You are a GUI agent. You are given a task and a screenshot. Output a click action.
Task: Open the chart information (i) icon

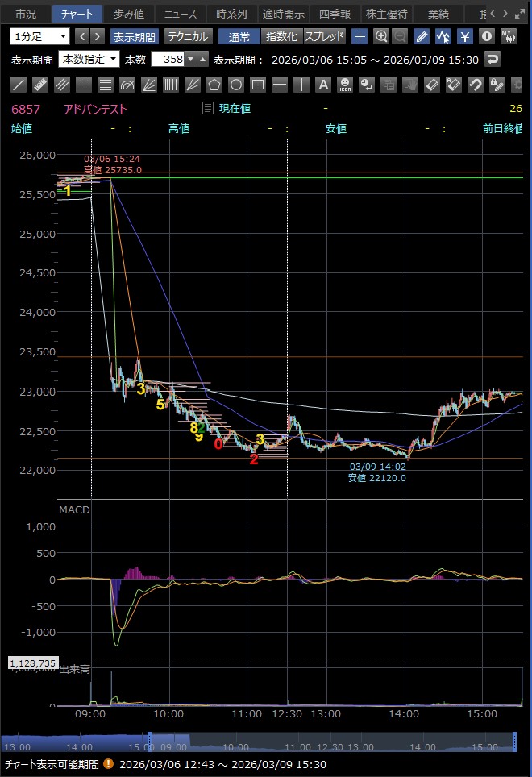486,36
